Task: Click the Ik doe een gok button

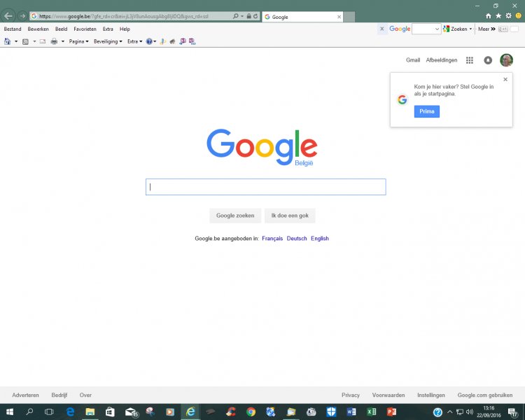Action: pyautogui.click(x=290, y=216)
